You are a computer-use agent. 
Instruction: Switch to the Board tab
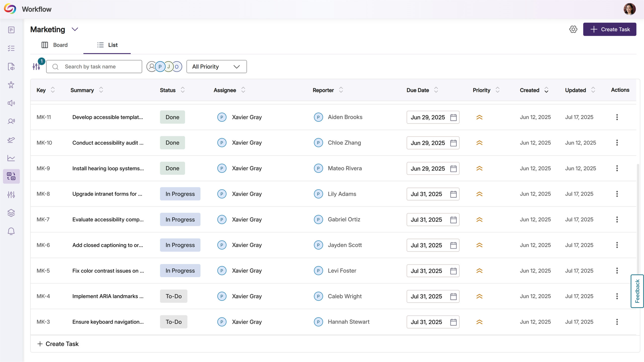(x=55, y=45)
